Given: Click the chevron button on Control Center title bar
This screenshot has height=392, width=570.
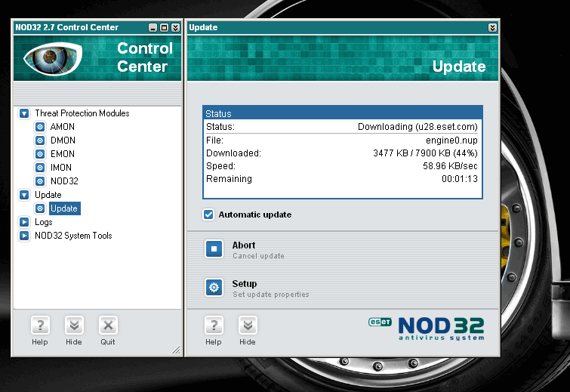Looking at the screenshot, I should [176, 28].
